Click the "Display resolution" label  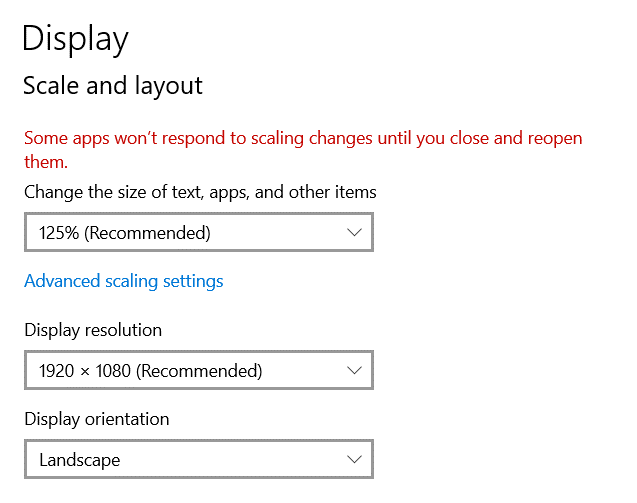pos(93,330)
